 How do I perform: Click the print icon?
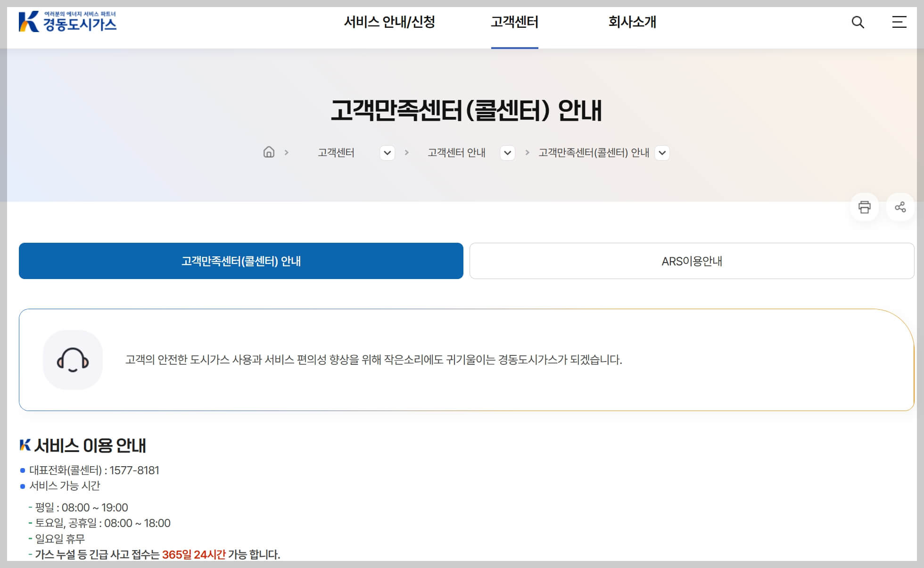tap(864, 207)
